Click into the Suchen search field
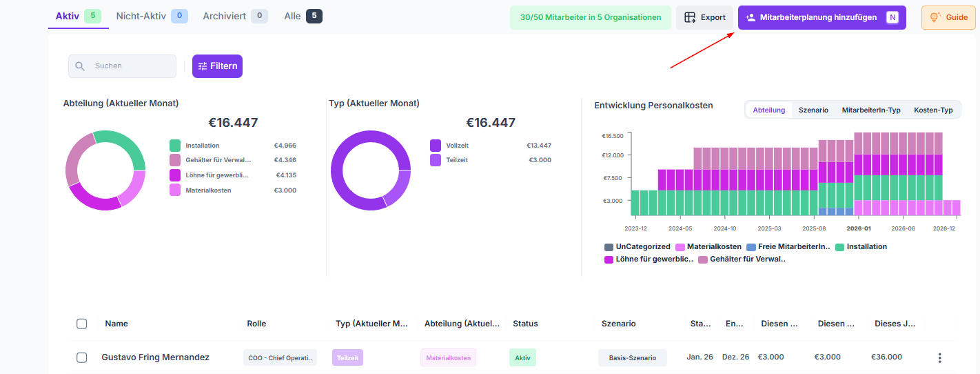Image resolution: width=980 pixels, height=374 pixels. point(131,66)
